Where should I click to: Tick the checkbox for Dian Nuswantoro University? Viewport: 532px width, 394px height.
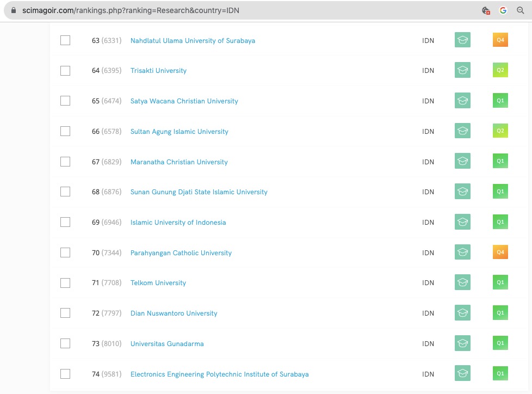(65, 313)
